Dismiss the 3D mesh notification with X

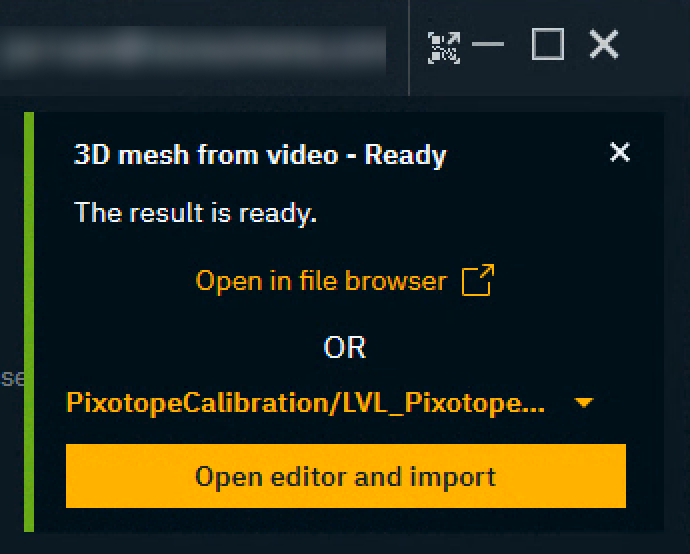(x=620, y=152)
